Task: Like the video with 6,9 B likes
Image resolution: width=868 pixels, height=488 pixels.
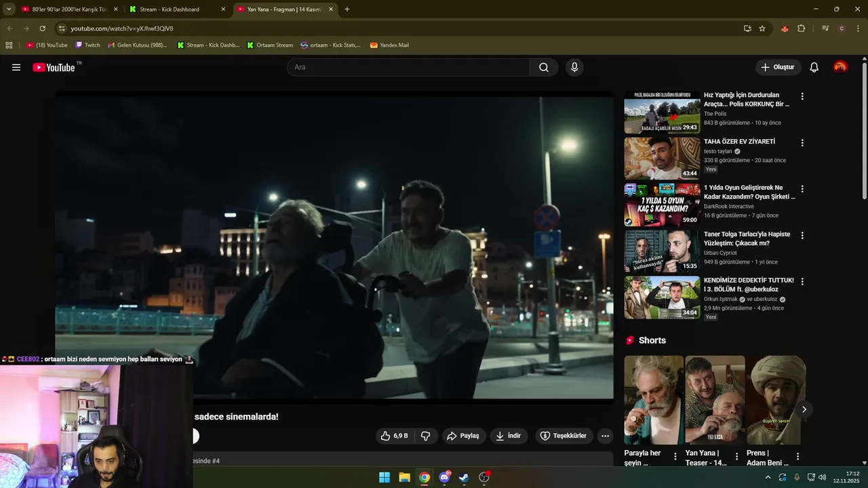Action: 395,436
